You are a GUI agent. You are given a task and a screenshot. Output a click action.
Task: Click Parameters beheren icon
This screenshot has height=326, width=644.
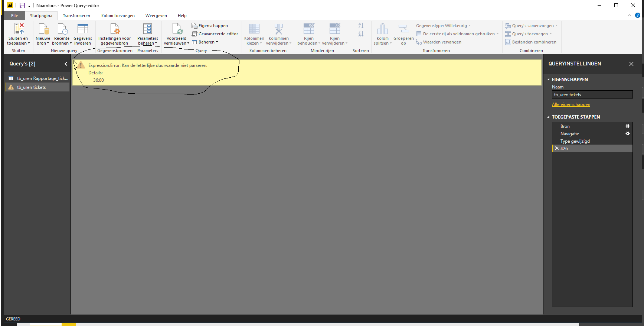[x=147, y=29]
